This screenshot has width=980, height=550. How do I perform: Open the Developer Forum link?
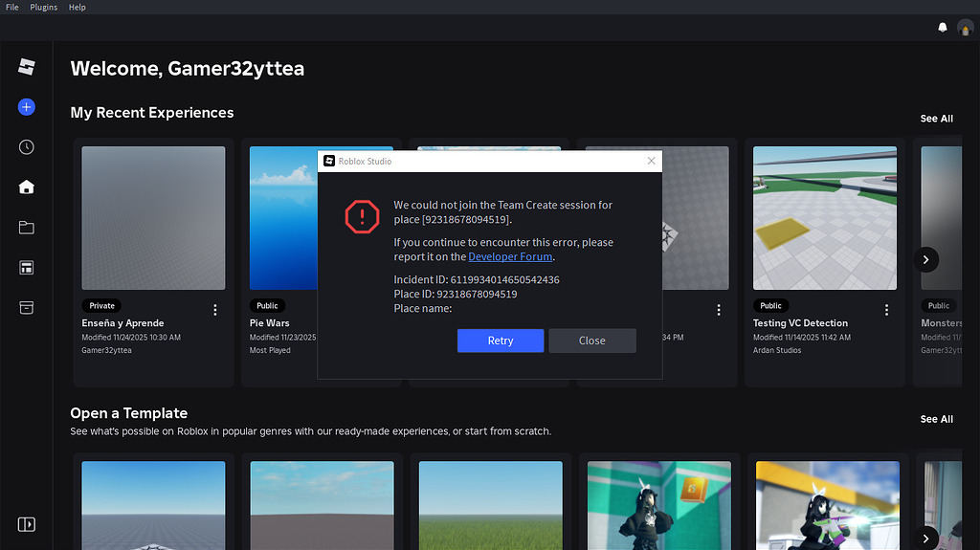[510, 257]
